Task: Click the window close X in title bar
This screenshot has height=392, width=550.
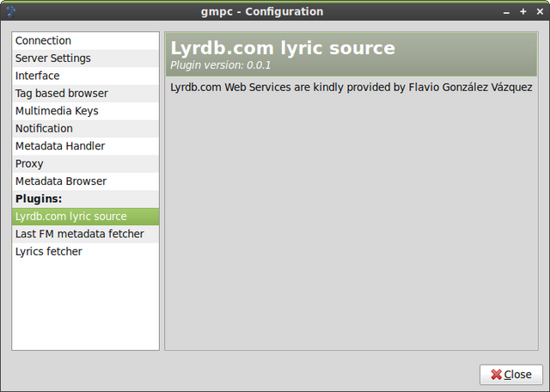Action: point(541,11)
